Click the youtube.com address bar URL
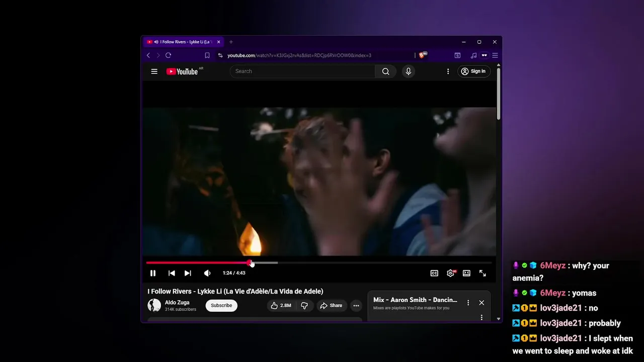The image size is (644, 362). click(x=299, y=55)
